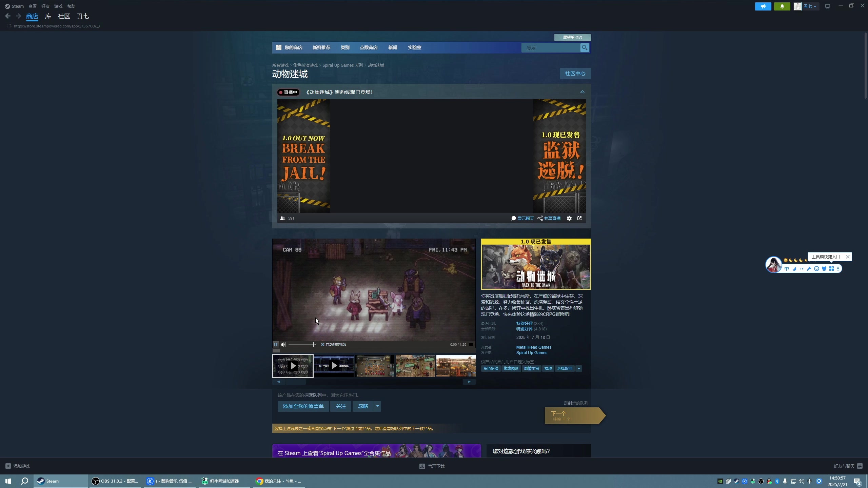Click the shirt skin icon in input bar
Screen dimensions: 868x488
[824, 269]
